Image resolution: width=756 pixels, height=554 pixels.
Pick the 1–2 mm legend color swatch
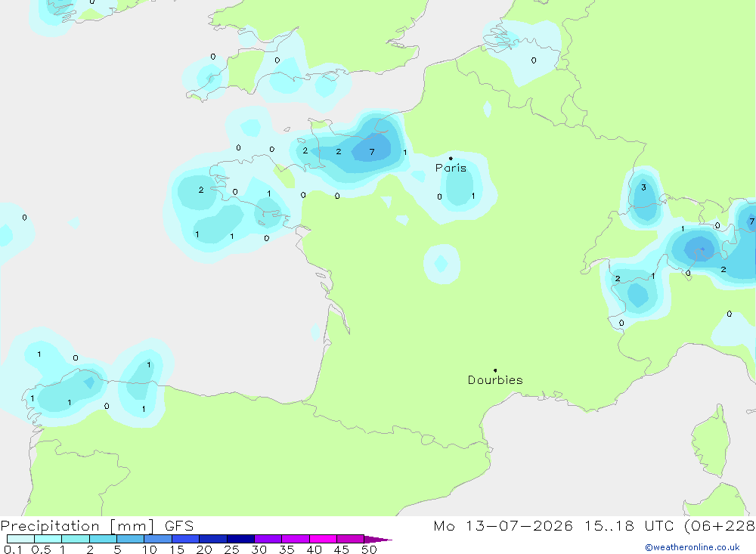(76, 539)
